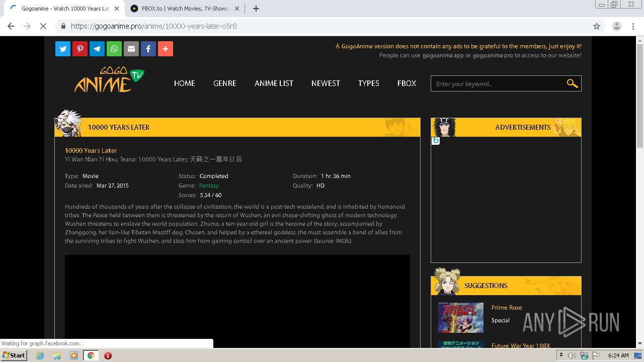
Task: Click the browser address bar
Action: click(322, 26)
